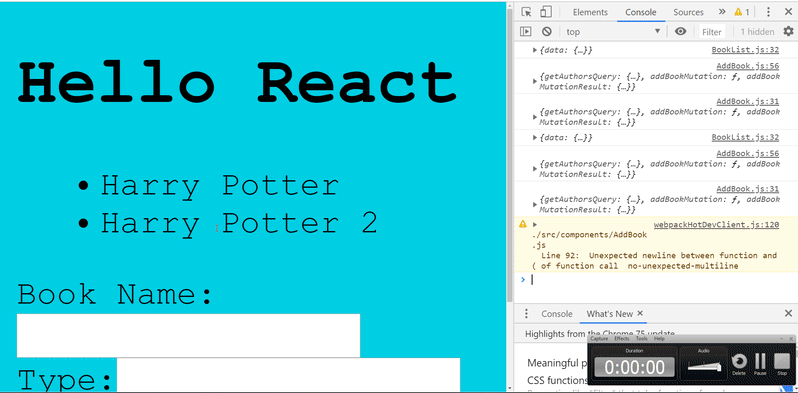This screenshot has width=798, height=393.
Task: Click the Type input field
Action: 289,375
